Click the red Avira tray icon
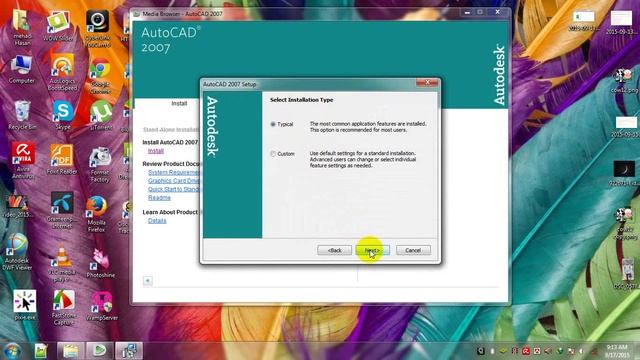The height and width of the screenshot is (360, 640). (526, 351)
